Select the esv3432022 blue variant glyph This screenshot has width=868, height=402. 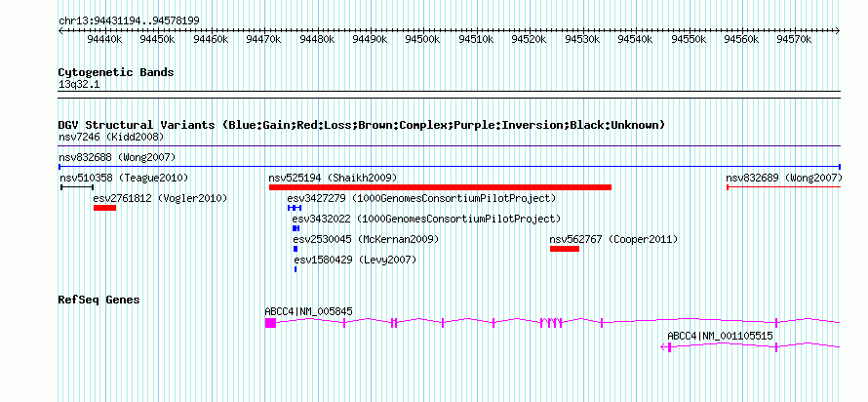(296, 228)
